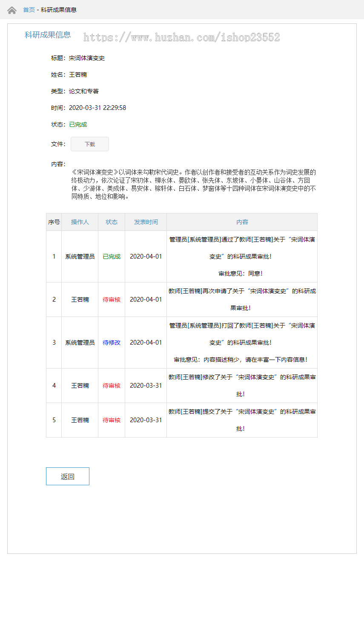This screenshot has width=364, height=622.
Task: Select the 已完成 status text
Action: point(78,124)
